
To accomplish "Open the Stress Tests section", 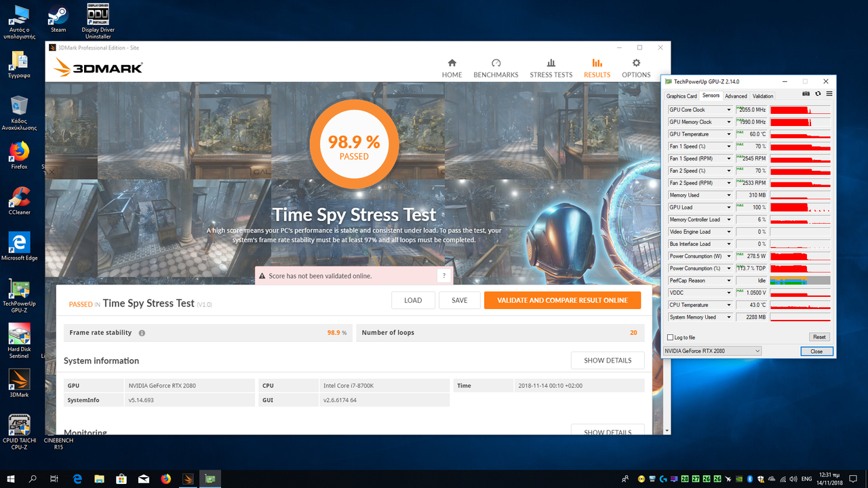I will click(x=551, y=68).
